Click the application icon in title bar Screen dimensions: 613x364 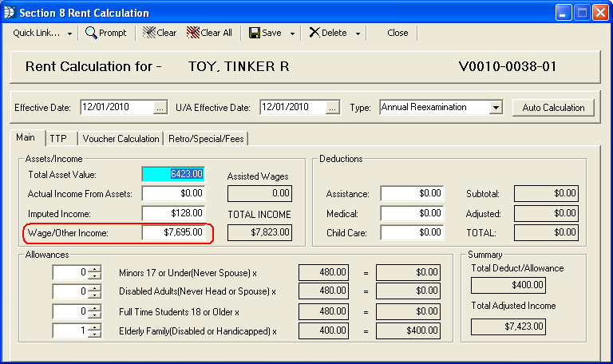[x=10, y=13]
